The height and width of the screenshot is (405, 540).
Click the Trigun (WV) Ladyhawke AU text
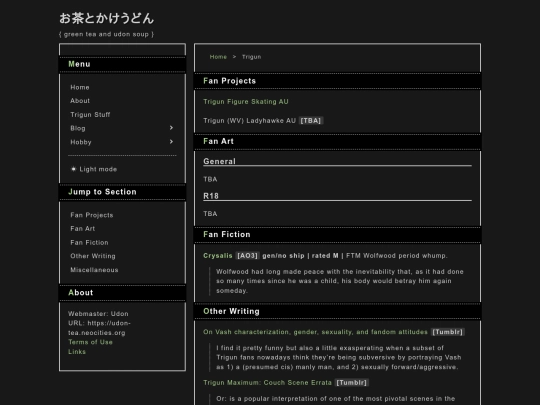tap(249, 121)
